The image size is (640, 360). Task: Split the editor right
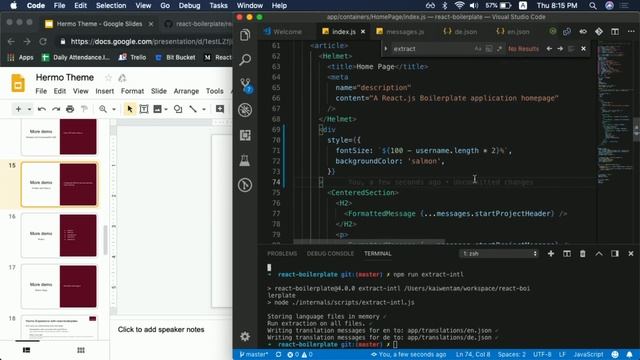pyautogui.click(x=615, y=31)
